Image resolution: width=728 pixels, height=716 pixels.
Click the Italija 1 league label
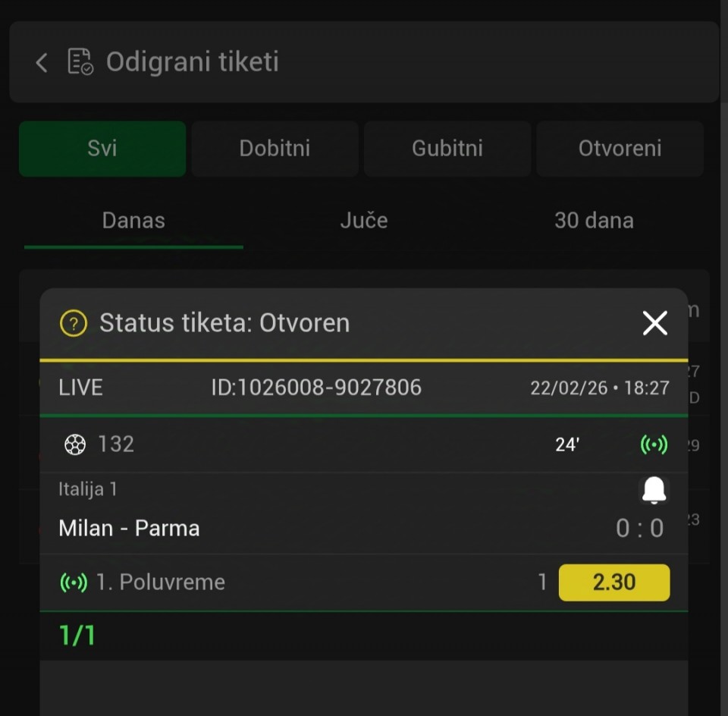tap(88, 489)
